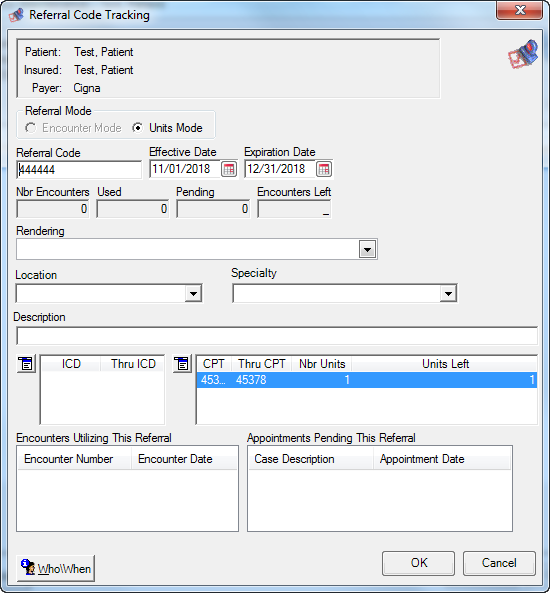Click into the Referral Code field
The height and width of the screenshot is (593, 550).
pyautogui.click(x=79, y=169)
